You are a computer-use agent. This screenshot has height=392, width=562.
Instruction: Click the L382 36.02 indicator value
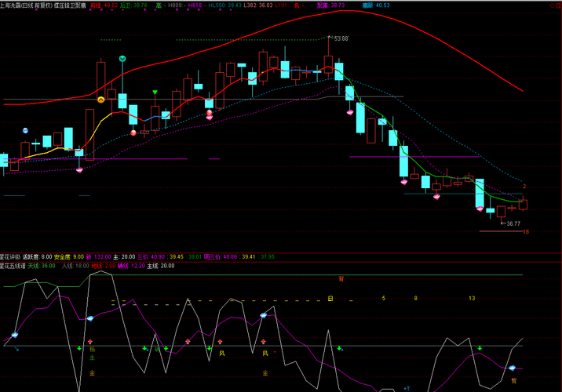point(258,5)
